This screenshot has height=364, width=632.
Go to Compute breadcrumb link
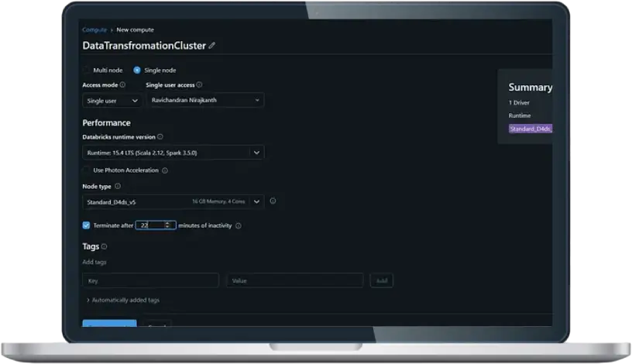coord(94,30)
